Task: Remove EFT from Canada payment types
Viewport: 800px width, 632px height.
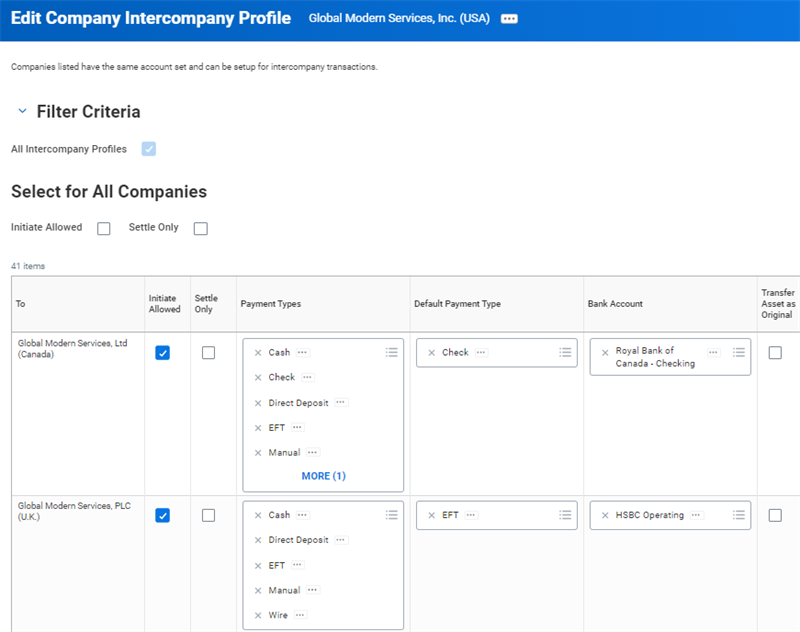Action: [x=258, y=428]
